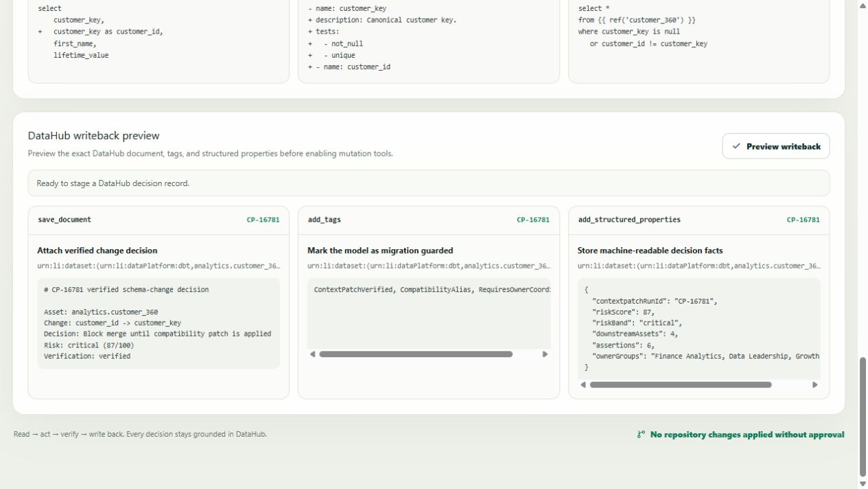Screen dimensions: 868x489
Task: Click the page scrollbar down arrow
Action: 863,484
